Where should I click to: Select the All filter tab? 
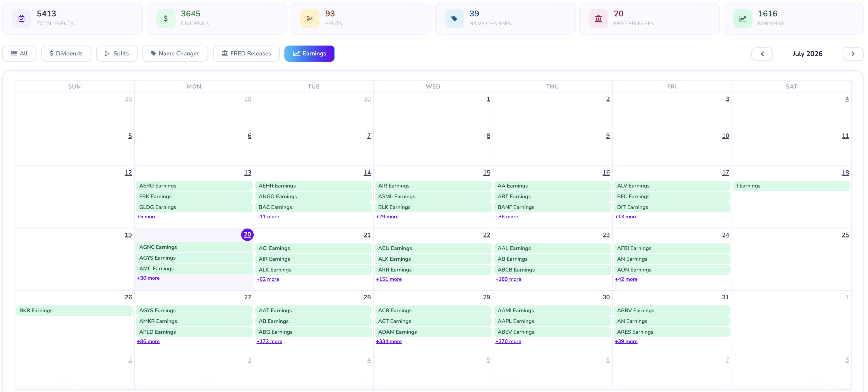point(20,53)
